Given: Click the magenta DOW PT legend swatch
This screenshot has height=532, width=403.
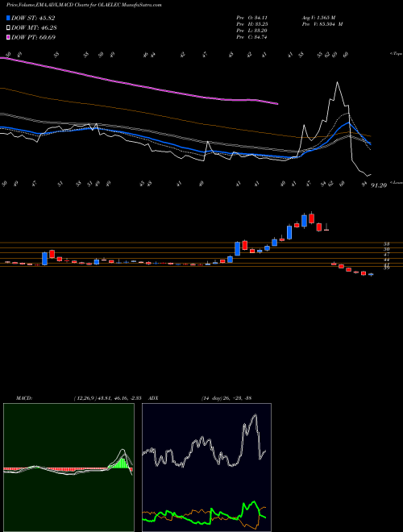Looking at the screenshot, I should 9,37.
